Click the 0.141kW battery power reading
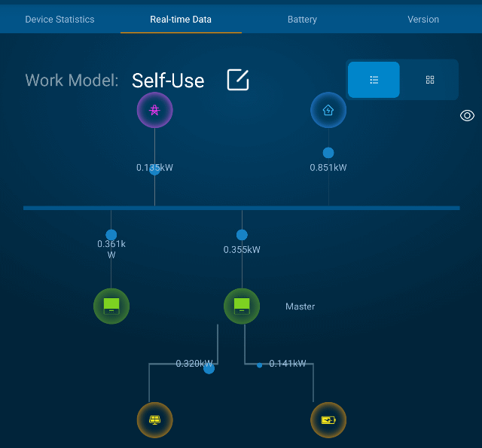This screenshot has height=448, width=482. [x=288, y=364]
